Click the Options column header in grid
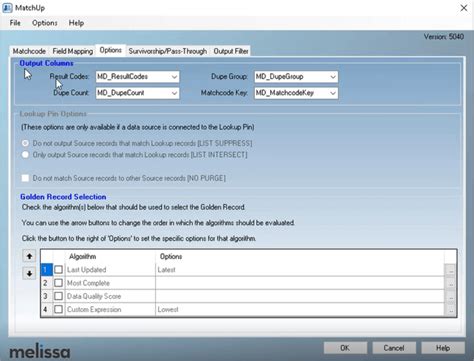The width and height of the screenshot is (474, 361). tap(300, 256)
